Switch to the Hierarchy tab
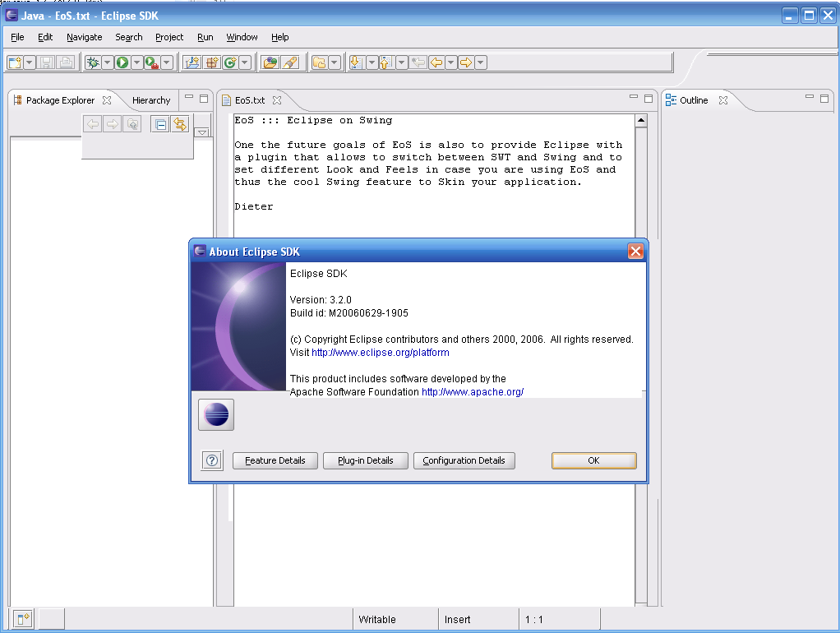 tap(151, 100)
